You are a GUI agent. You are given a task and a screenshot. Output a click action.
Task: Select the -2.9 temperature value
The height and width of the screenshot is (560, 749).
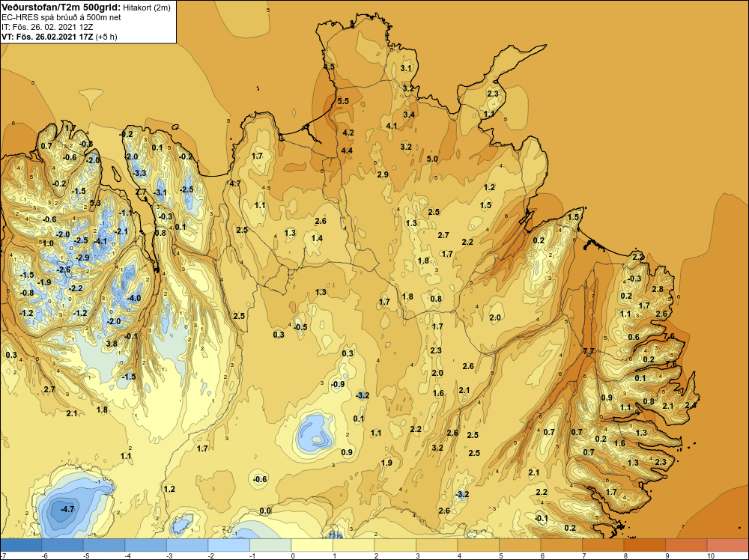pos(82,258)
